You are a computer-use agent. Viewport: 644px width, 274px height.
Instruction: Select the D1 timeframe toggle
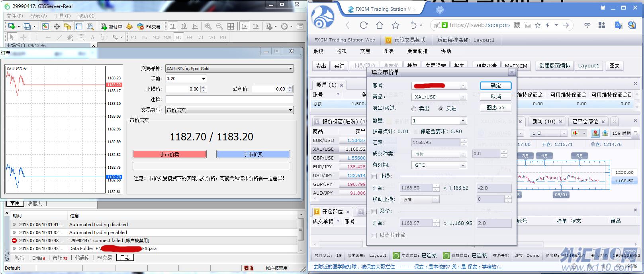click(x=201, y=37)
